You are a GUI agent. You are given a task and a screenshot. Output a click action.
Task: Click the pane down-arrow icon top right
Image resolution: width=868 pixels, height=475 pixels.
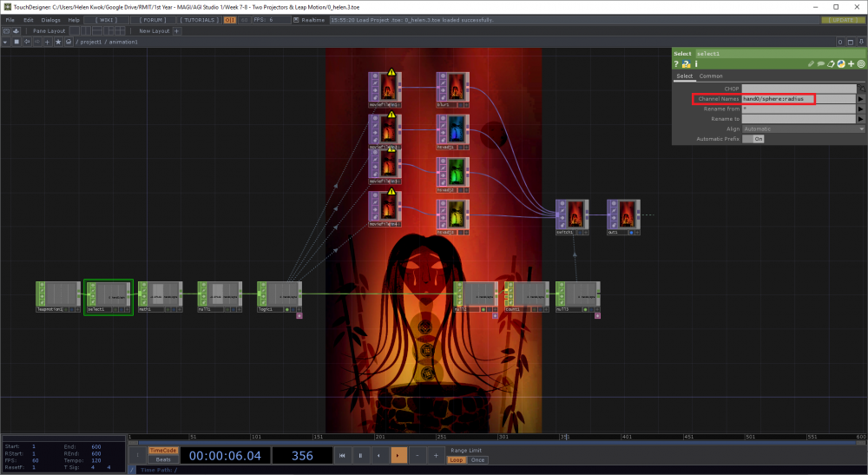pos(861,42)
